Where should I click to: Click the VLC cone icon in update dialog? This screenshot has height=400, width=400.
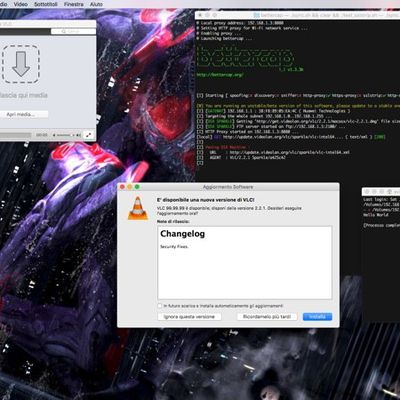(x=138, y=208)
